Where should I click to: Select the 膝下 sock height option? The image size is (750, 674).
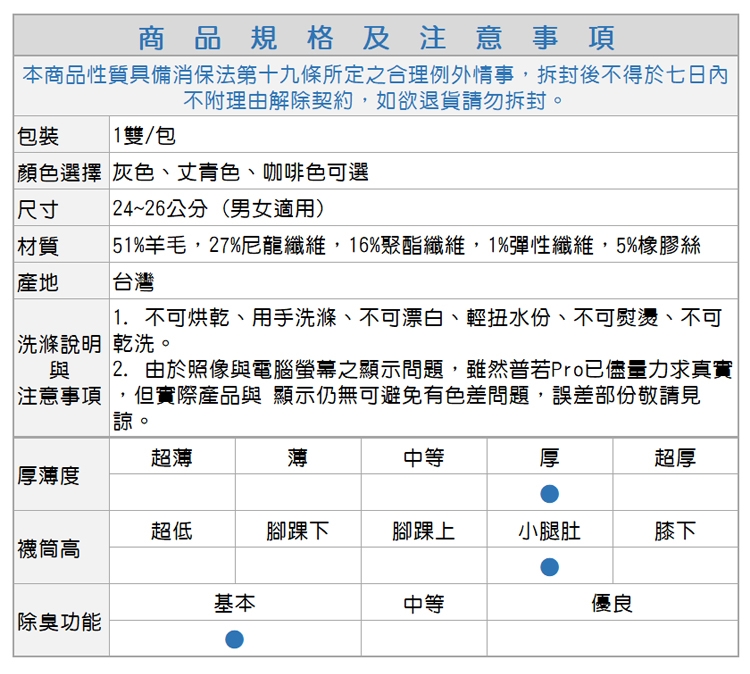tap(675, 531)
